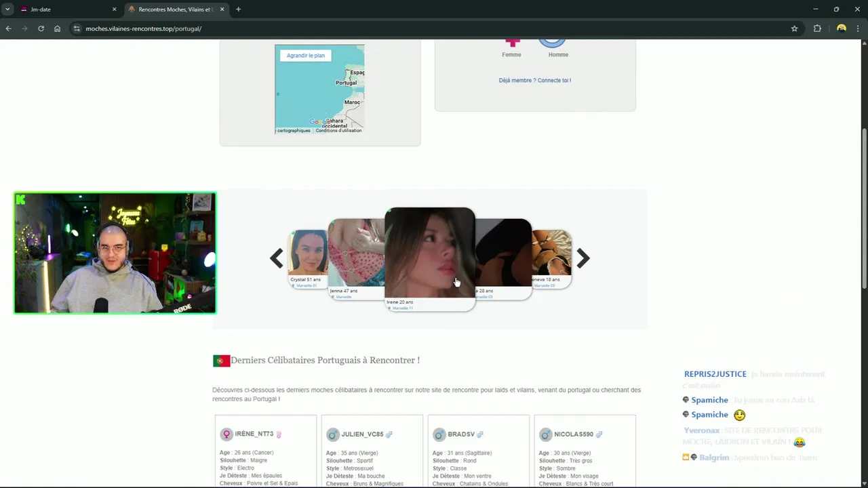Click the female symbol avatar beside IRÈNE_NT73
This screenshot has width=868, height=488.
point(226,434)
